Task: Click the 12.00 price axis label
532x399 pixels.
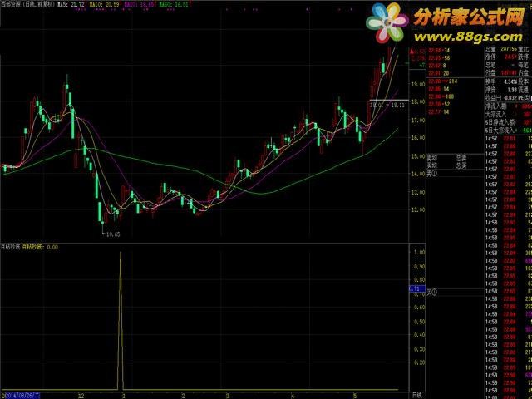Action: (417, 209)
